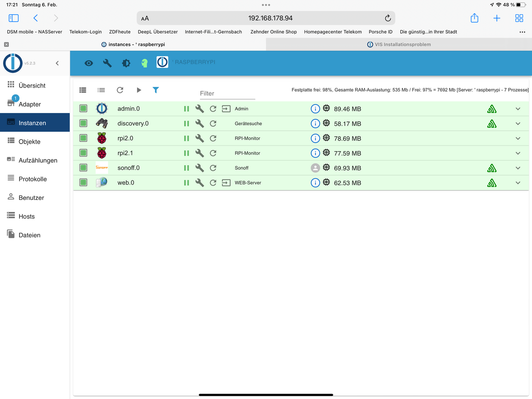Expand the admin.0 row details

coord(518,109)
